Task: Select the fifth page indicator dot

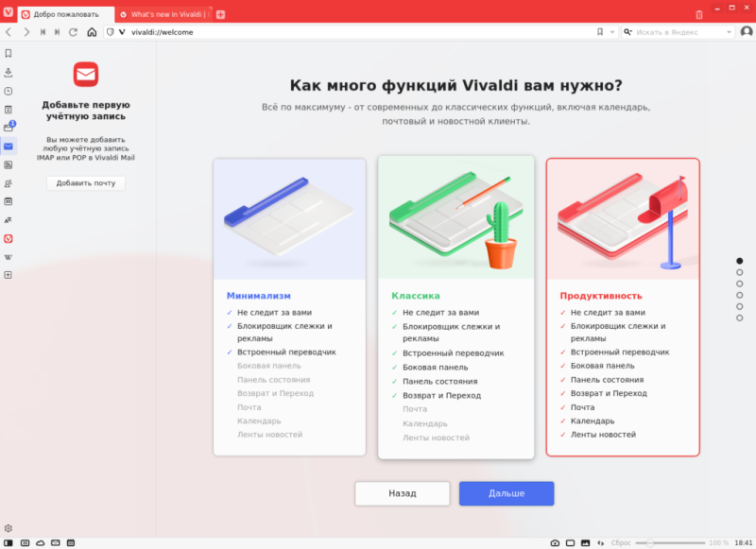Action: point(740,306)
